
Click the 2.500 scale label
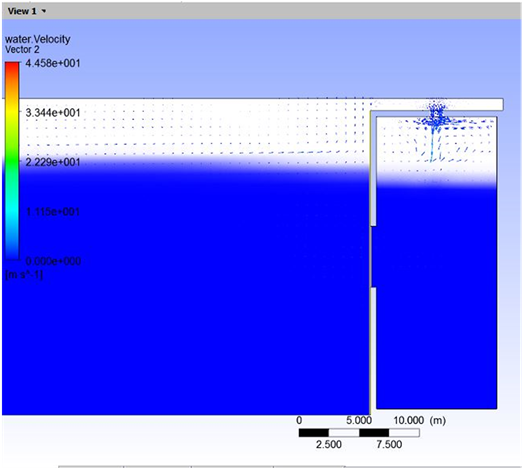pyautogui.click(x=329, y=444)
